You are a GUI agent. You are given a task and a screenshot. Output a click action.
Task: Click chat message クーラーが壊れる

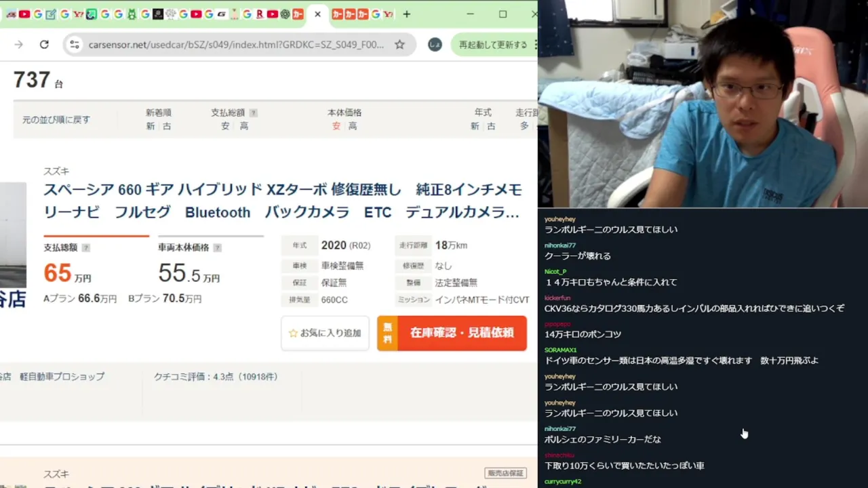point(578,256)
